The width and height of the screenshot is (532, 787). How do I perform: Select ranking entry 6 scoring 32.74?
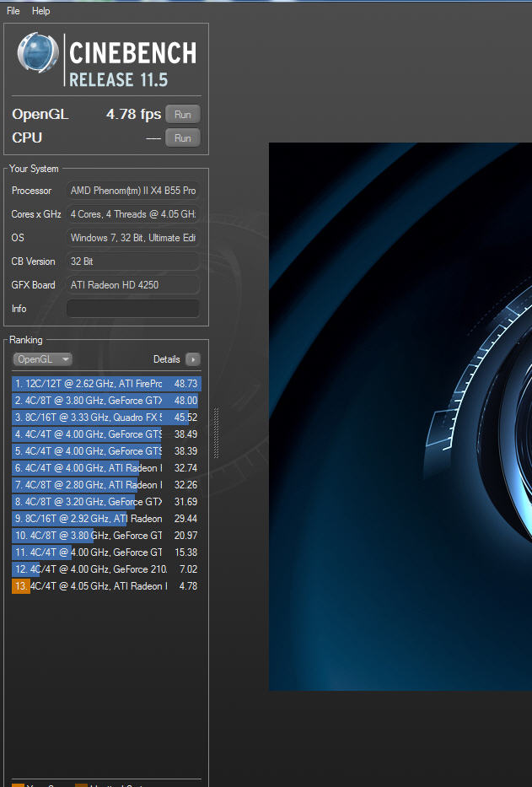point(106,468)
